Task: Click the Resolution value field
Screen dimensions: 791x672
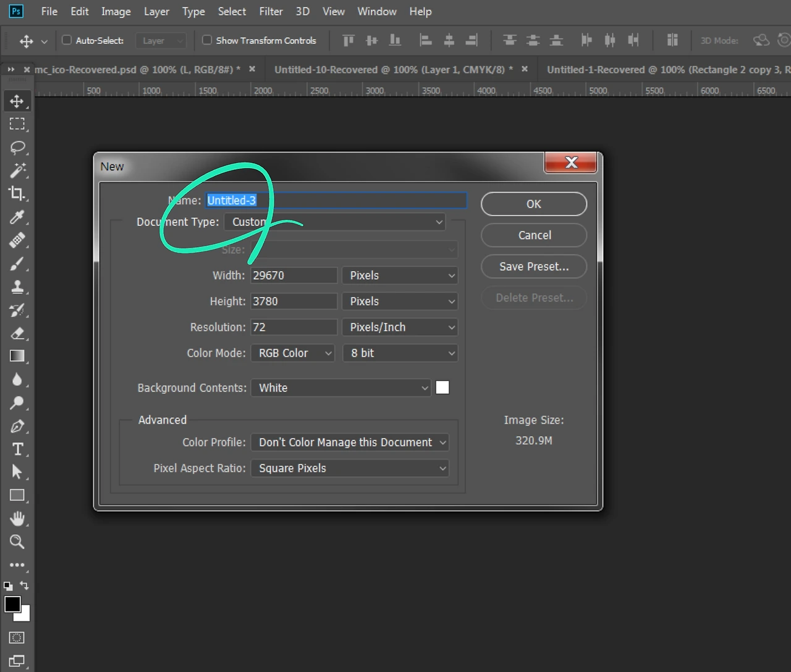Action: 294,327
